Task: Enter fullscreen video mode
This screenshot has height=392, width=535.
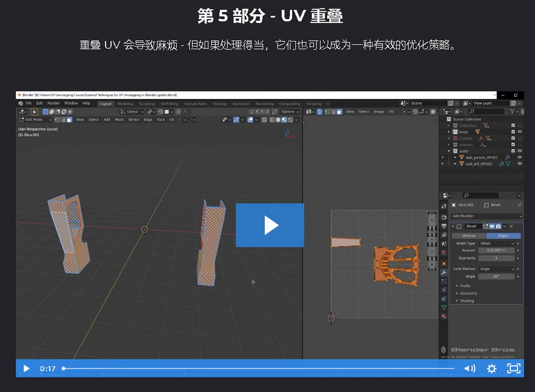Action: coord(514,368)
